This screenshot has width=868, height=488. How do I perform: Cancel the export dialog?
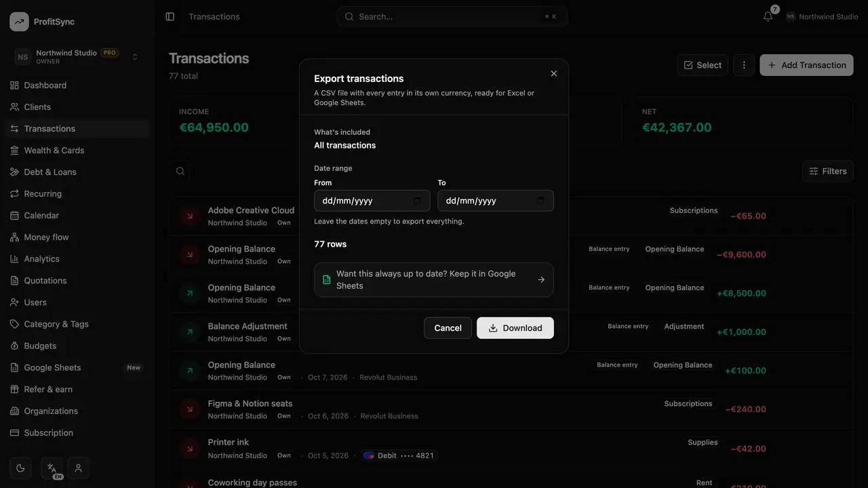448,328
